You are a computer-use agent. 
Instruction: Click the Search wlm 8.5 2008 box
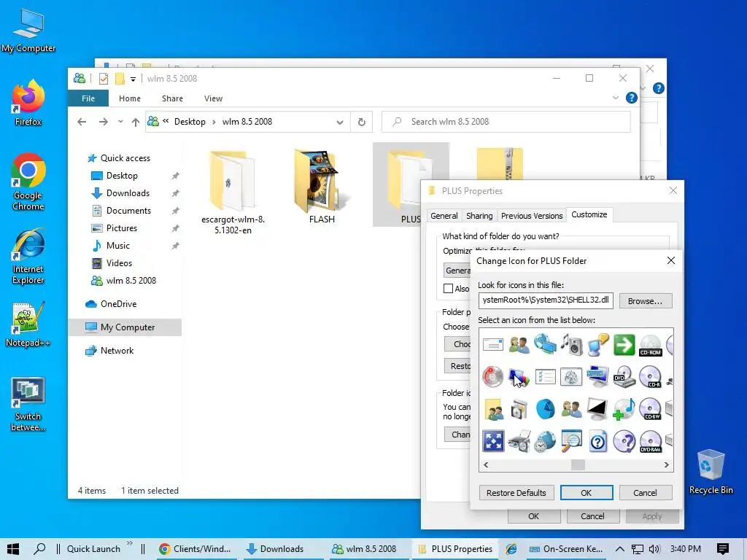pyautogui.click(x=506, y=122)
